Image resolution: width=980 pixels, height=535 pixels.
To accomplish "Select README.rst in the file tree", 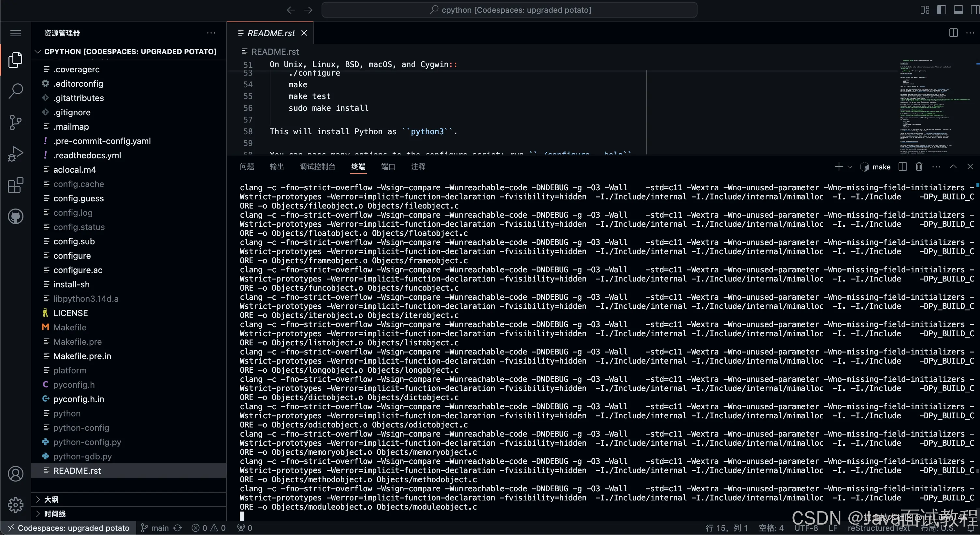I will point(129,471).
